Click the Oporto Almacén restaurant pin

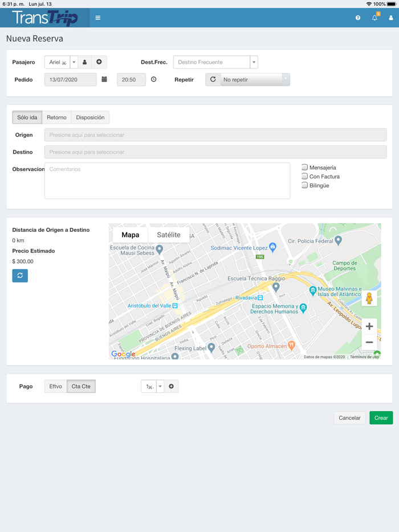291,345
